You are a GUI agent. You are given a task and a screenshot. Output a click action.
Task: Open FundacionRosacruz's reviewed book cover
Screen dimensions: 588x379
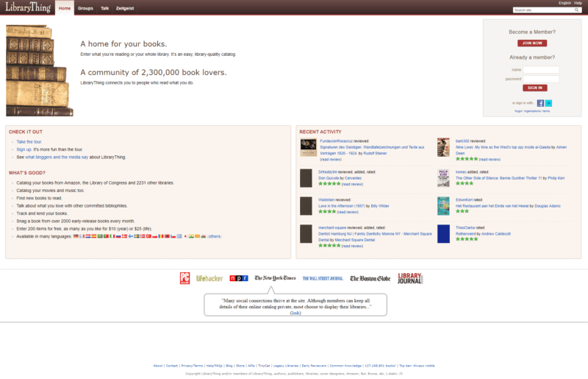308,147
